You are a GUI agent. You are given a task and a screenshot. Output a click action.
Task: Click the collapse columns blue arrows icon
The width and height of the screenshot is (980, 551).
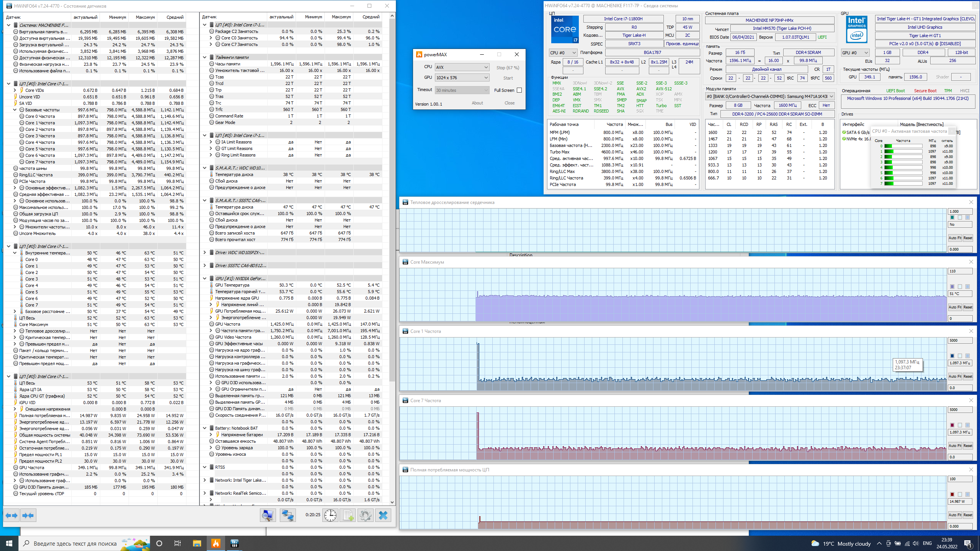pyautogui.click(x=28, y=515)
